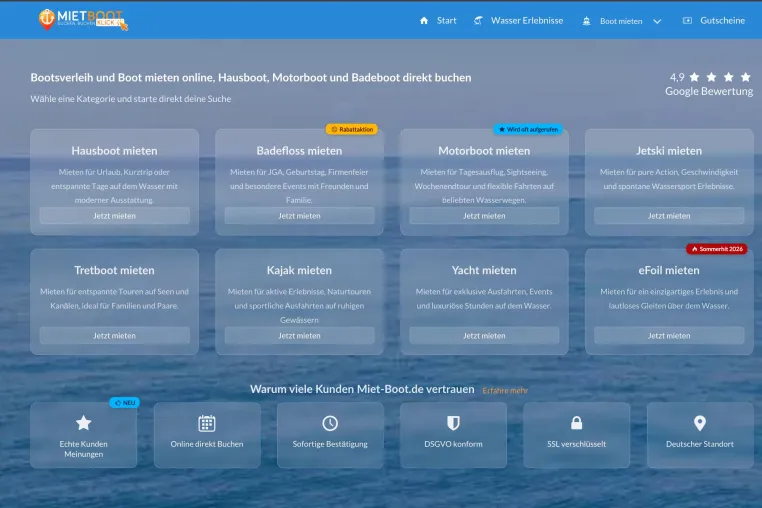This screenshot has height=508, width=762.
Task: Open the Google Bewertung star rating
Action: (710, 84)
